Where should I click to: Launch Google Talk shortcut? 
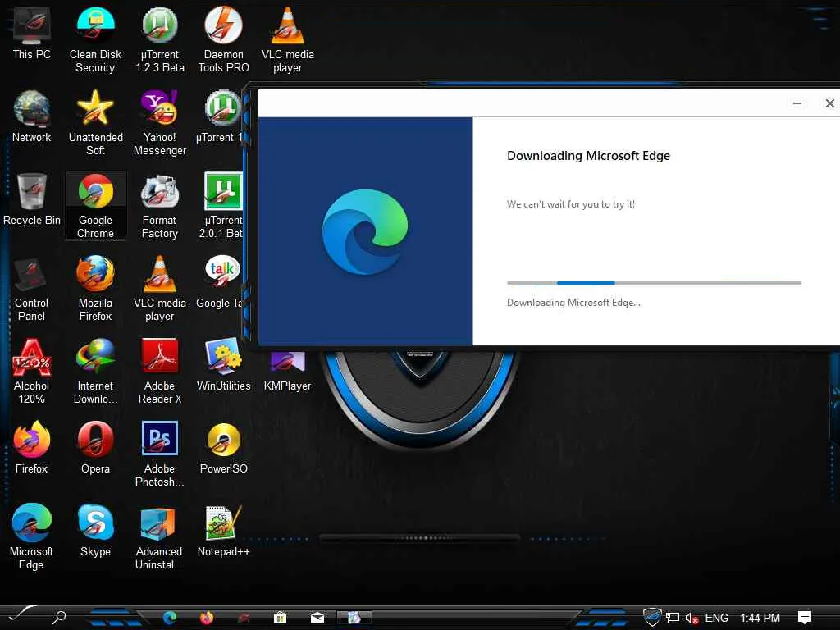(x=220, y=282)
